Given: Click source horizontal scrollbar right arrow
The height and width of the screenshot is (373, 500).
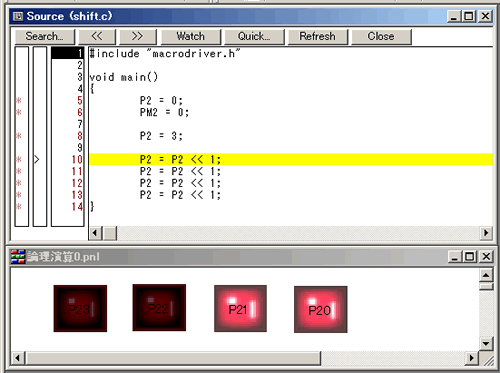Looking at the screenshot, I should [x=486, y=233].
